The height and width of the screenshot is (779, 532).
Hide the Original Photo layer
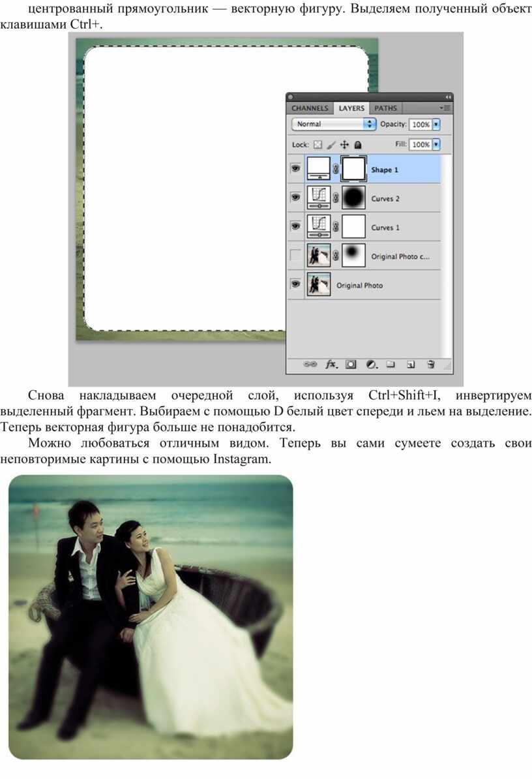click(295, 284)
